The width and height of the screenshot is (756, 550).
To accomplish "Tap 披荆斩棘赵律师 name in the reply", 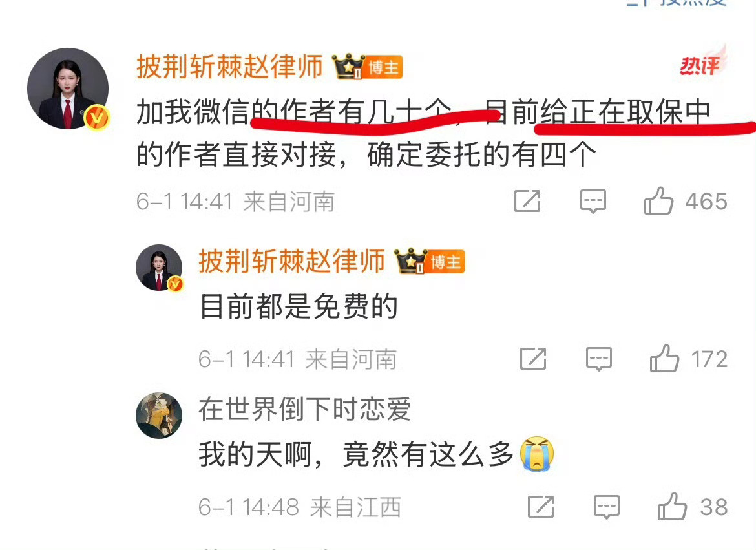I will tap(291, 261).
